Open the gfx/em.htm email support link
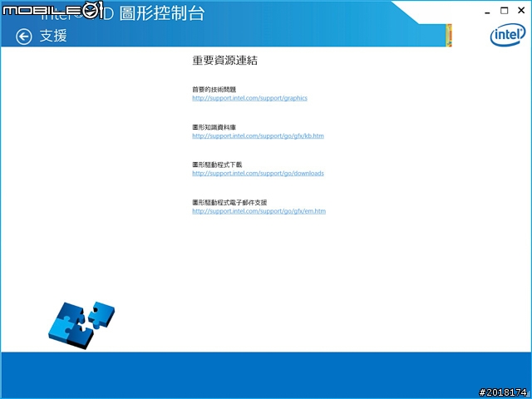 (259, 211)
